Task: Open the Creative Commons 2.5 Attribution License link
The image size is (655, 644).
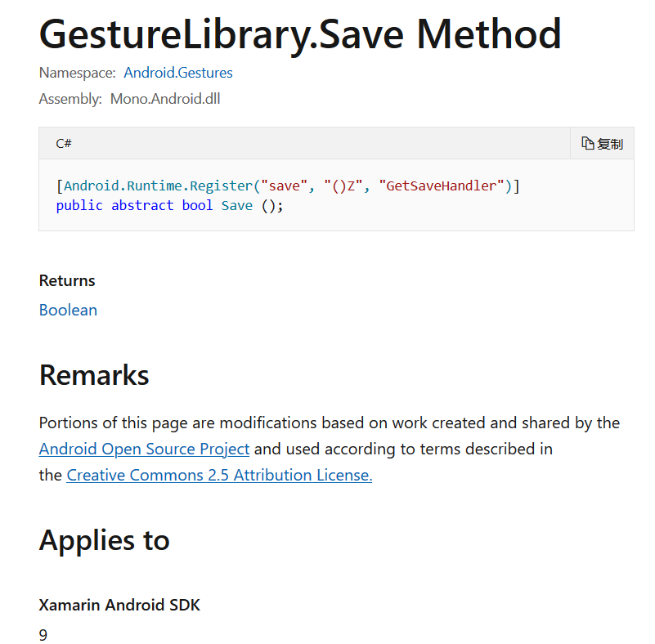Action: click(219, 475)
